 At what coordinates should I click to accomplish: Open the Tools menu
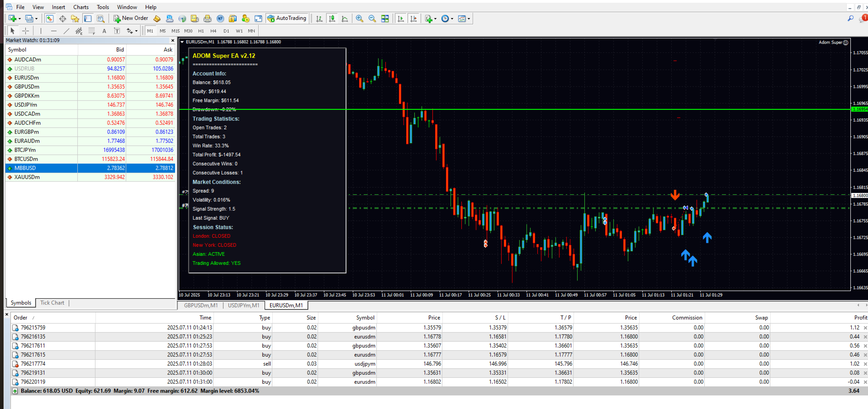pyautogui.click(x=103, y=7)
